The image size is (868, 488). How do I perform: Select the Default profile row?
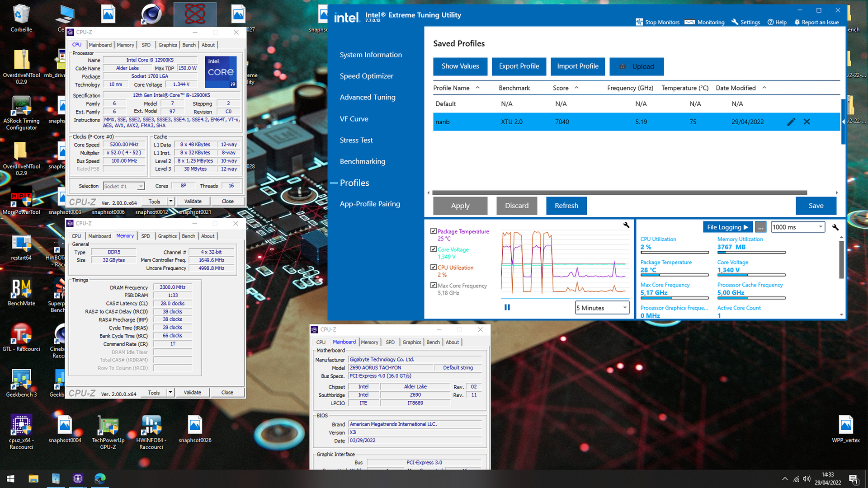click(637, 104)
